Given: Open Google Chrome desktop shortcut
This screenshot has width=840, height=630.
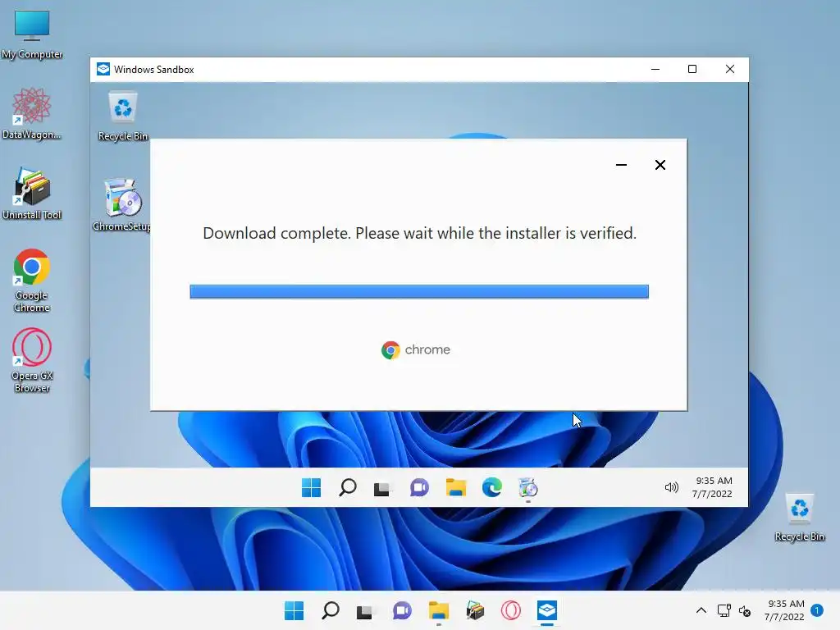Looking at the screenshot, I should click(x=32, y=281).
